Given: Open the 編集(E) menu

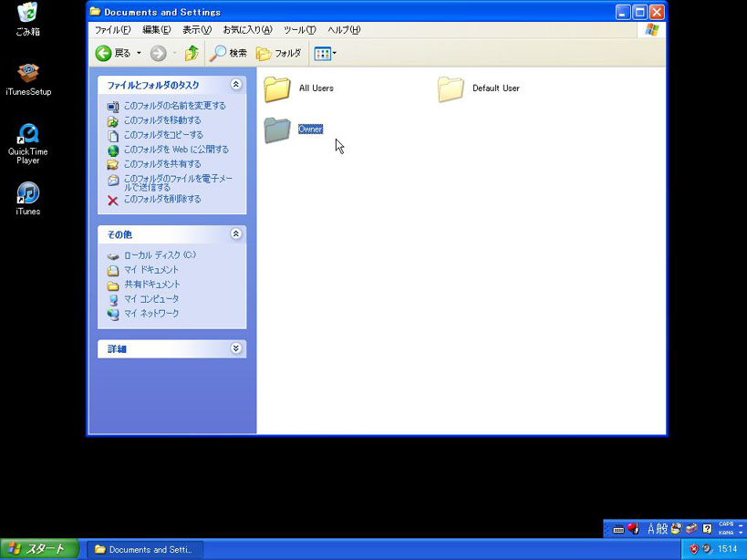Looking at the screenshot, I should [156, 29].
